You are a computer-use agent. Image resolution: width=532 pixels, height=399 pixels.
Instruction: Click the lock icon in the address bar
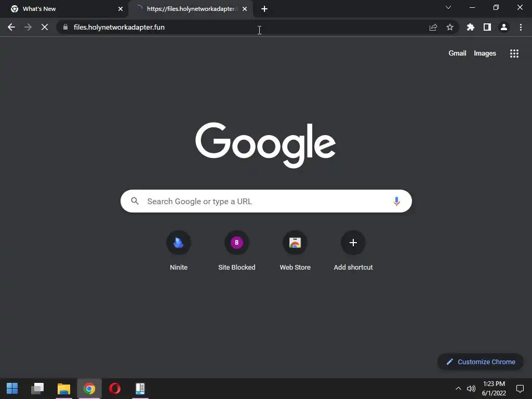click(65, 27)
